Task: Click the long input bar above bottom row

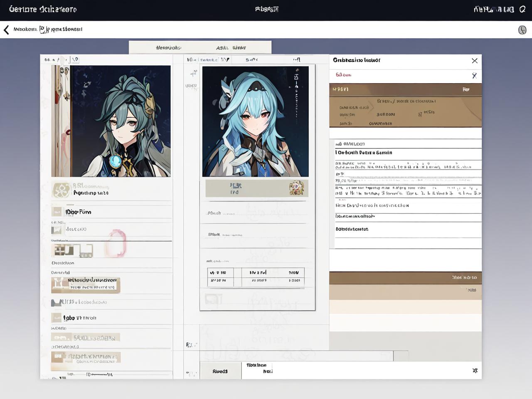Action: click(296, 356)
